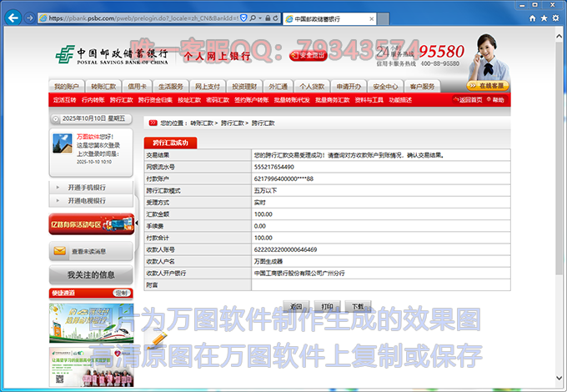Screen dimensions: 567x392
Task: Open 在线客服 online customer service
Action: coord(486,86)
